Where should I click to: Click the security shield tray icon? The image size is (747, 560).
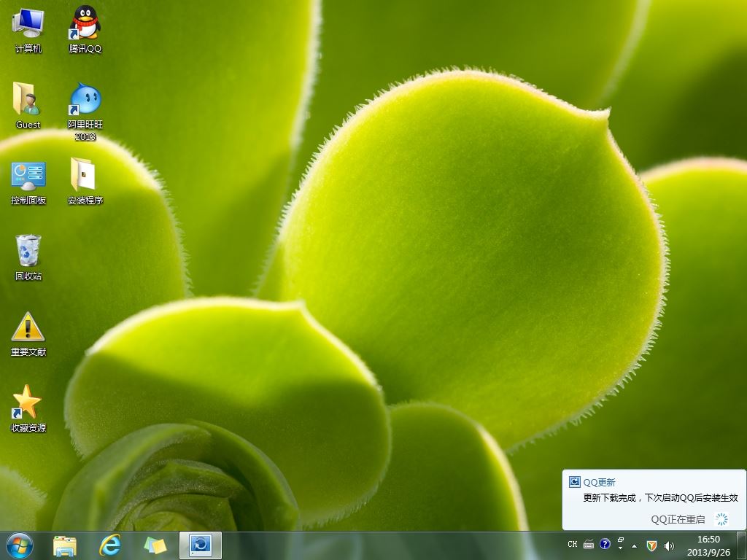tap(651, 545)
